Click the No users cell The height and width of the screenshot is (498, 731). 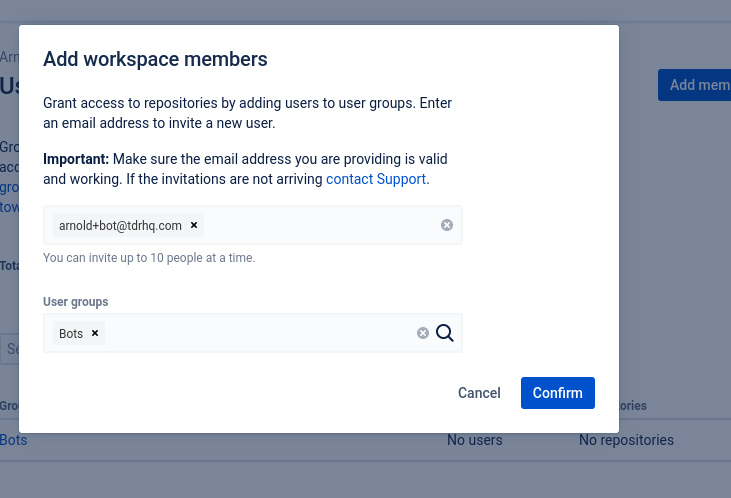point(474,440)
